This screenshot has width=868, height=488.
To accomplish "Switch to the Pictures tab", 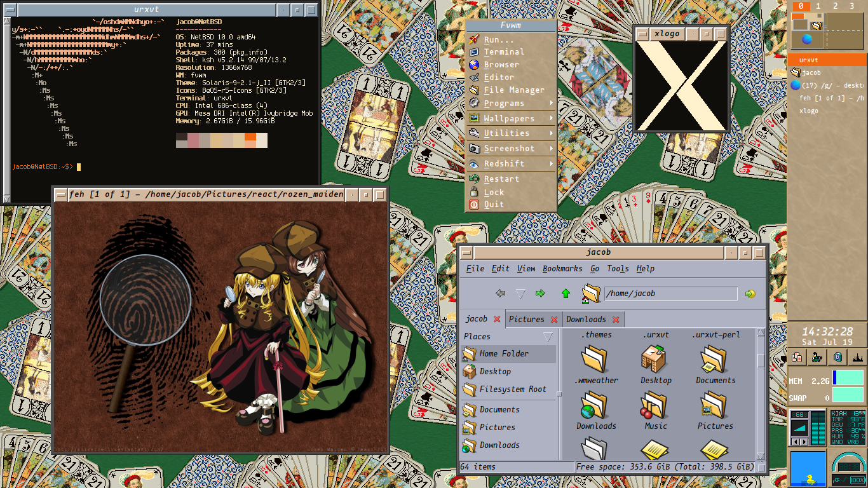I will [527, 320].
